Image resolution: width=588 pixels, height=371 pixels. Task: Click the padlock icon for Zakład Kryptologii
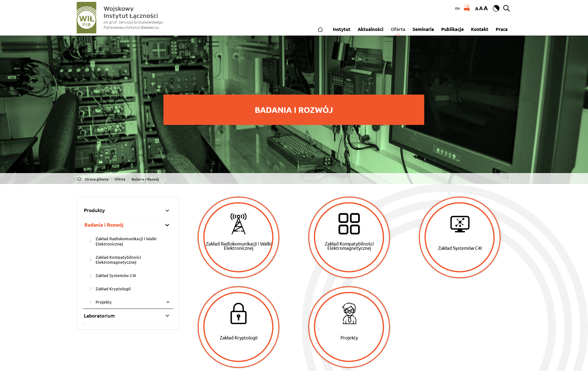click(x=238, y=313)
